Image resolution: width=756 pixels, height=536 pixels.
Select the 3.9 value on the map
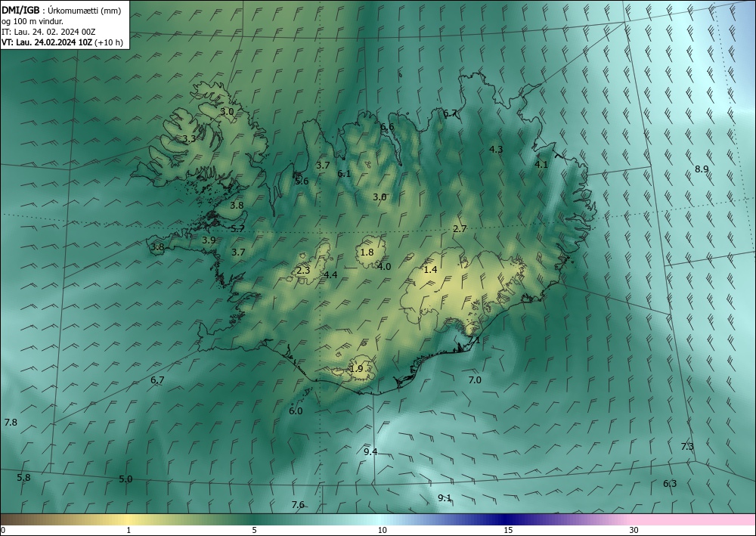[209, 240]
